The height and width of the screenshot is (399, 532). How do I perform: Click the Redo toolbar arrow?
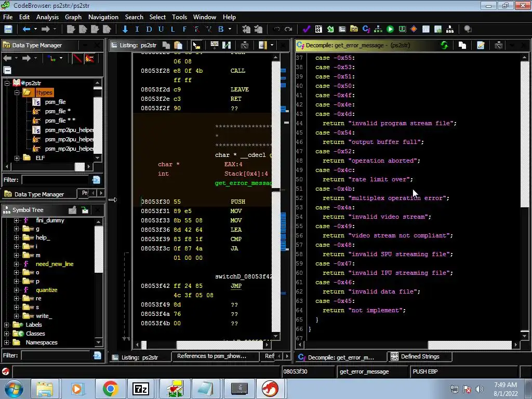288,29
